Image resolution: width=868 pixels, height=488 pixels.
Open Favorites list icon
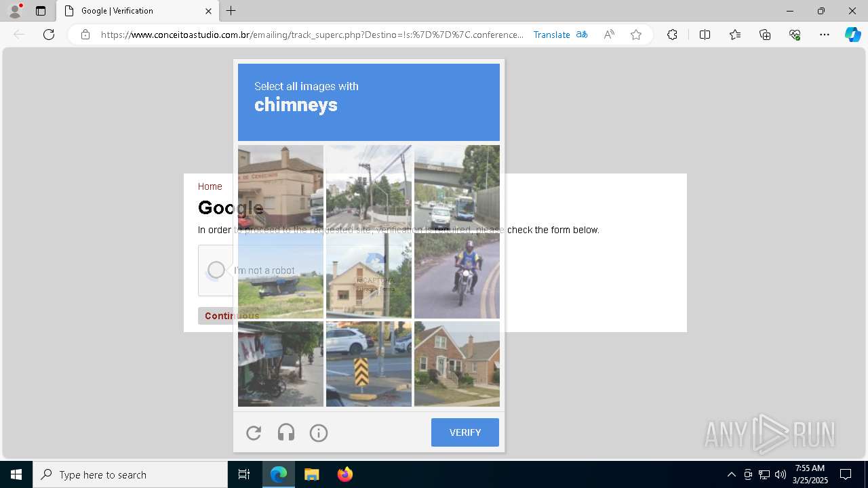pyautogui.click(x=735, y=35)
